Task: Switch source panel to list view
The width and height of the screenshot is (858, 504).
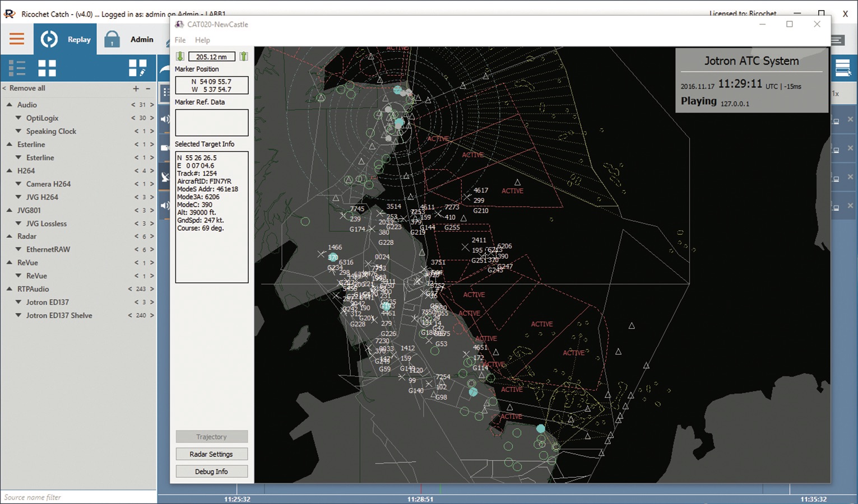Action: pos(17,68)
